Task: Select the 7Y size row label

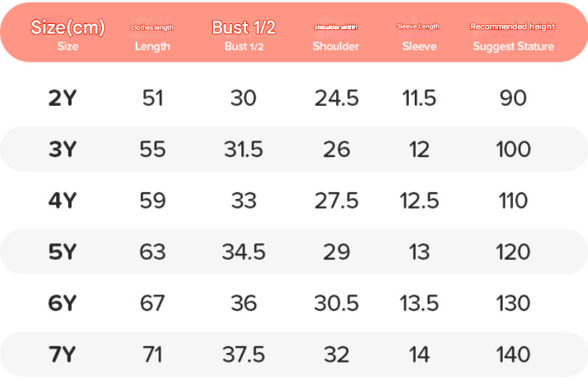Action: pyautogui.click(x=62, y=354)
